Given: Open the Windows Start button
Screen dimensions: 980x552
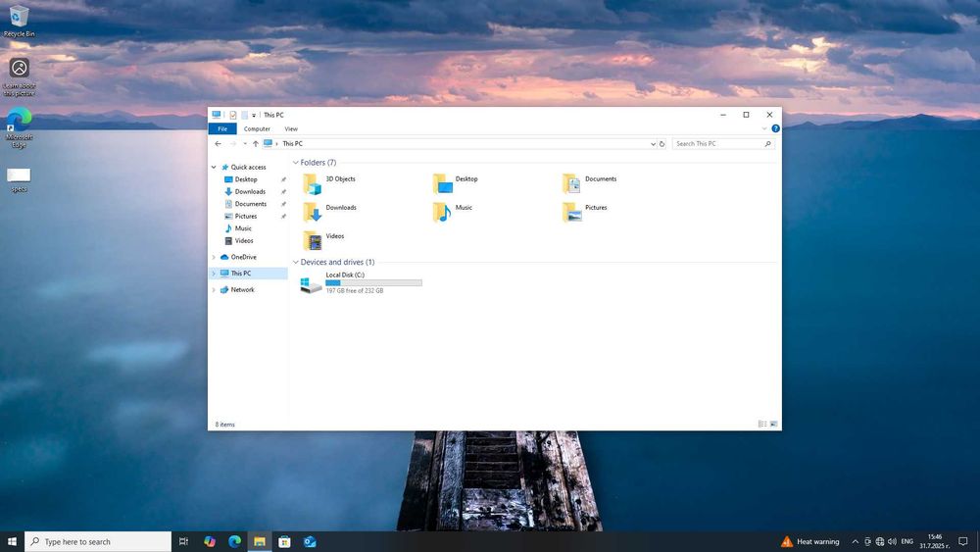Looking at the screenshot, I should click(x=12, y=542).
